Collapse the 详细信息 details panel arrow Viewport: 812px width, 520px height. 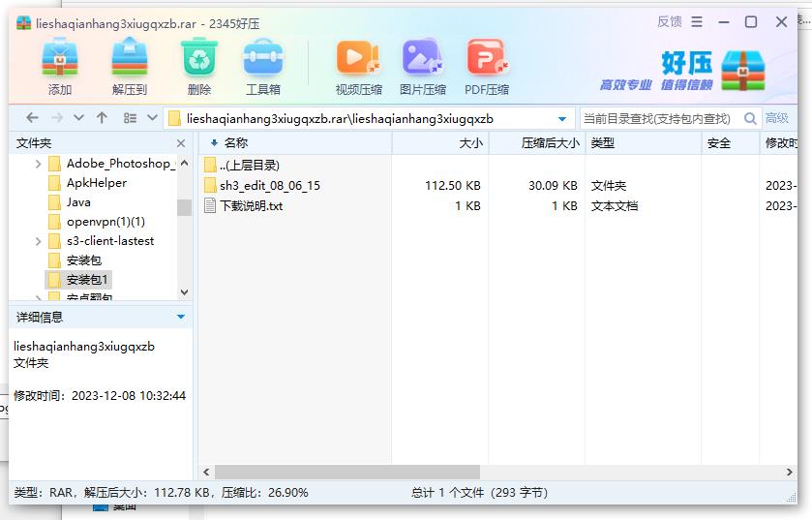[x=181, y=317]
